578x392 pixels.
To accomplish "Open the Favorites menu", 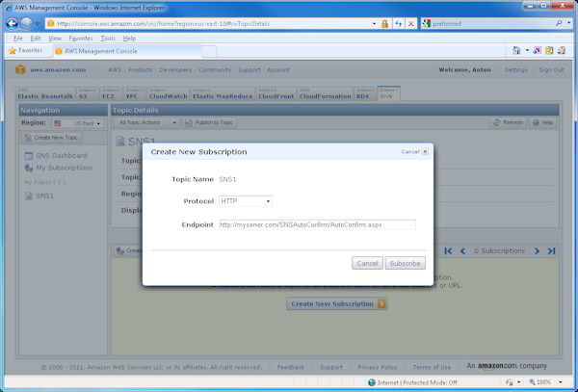I will [81, 39].
